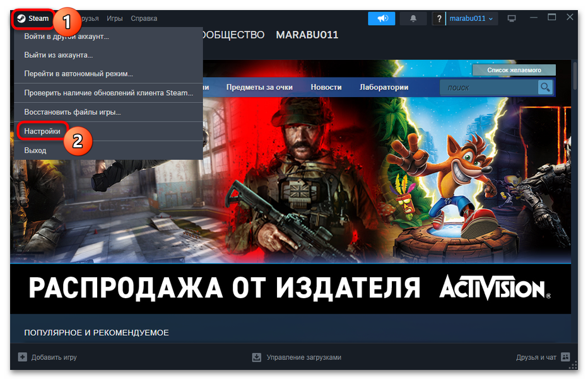This screenshot has height=380, width=588.
Task: Click the question mark support icon
Action: 438,18
